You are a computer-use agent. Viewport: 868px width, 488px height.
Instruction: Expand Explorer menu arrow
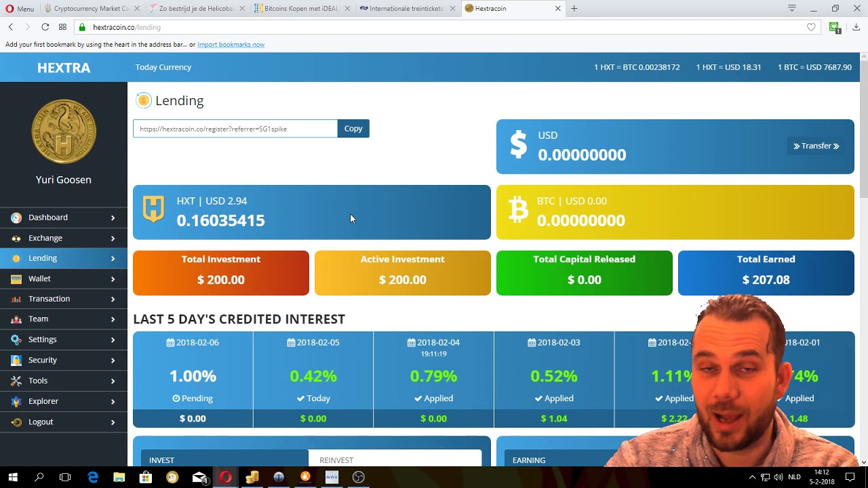(x=113, y=401)
